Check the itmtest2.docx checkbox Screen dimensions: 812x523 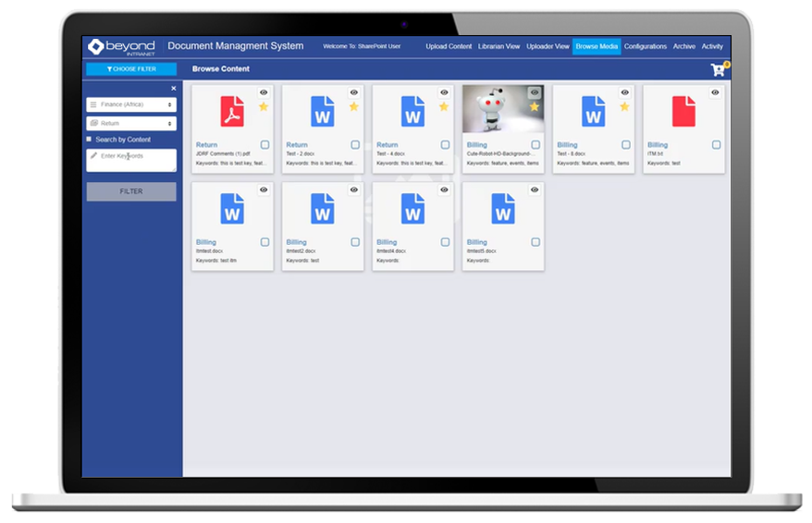point(355,242)
